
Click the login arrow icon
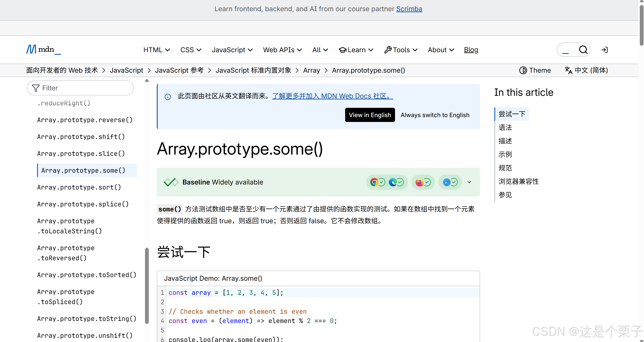604,50
